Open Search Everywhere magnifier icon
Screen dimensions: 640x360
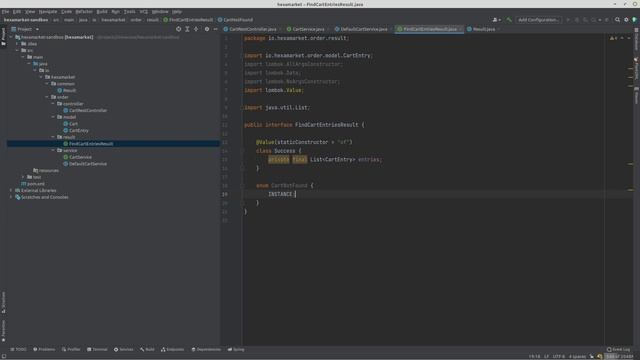(617, 20)
